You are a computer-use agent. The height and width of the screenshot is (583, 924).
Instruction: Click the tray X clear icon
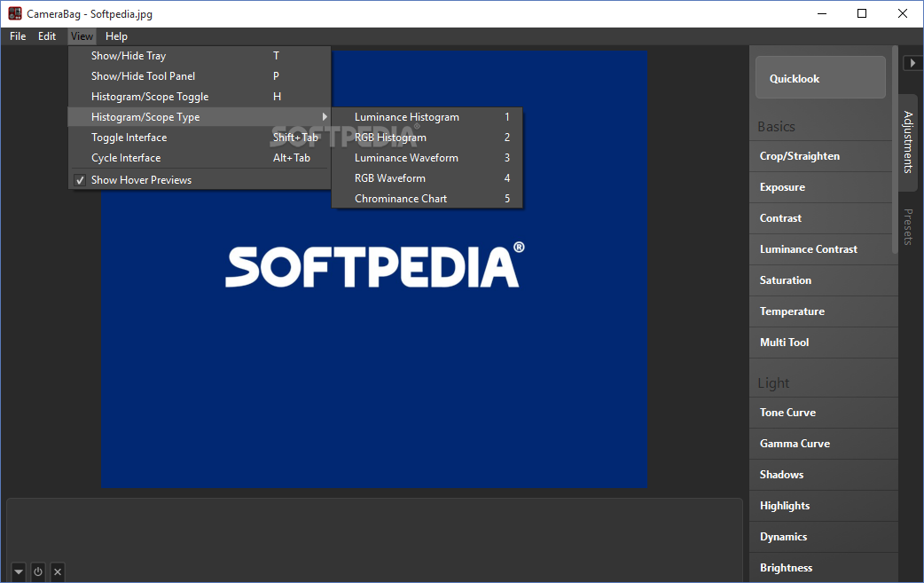[x=57, y=571]
